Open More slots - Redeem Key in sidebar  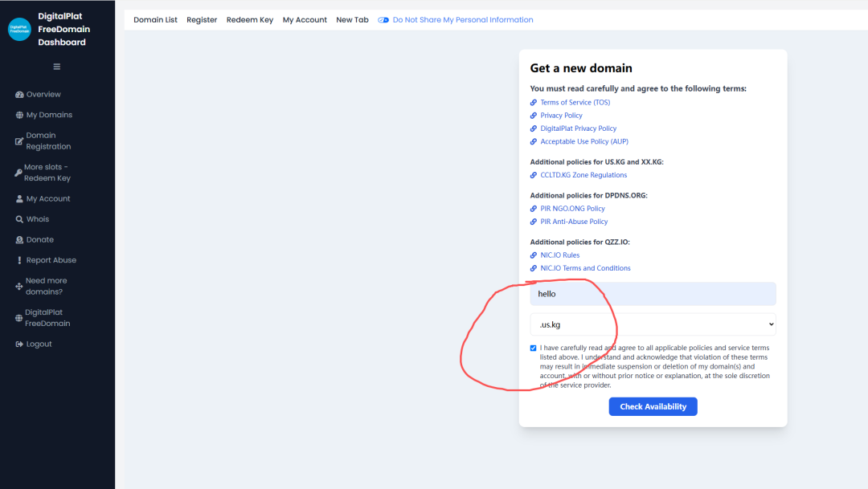pos(47,173)
